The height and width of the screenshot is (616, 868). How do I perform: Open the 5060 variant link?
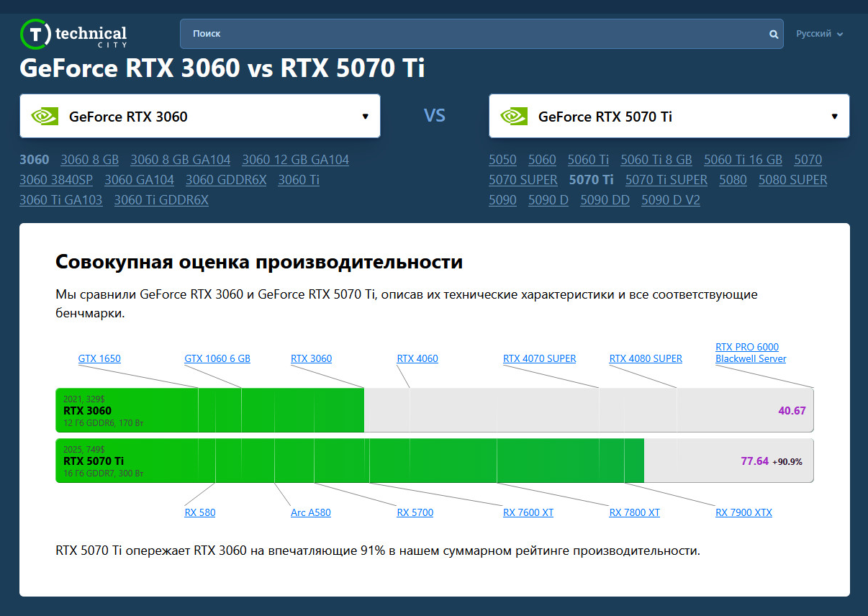click(543, 160)
